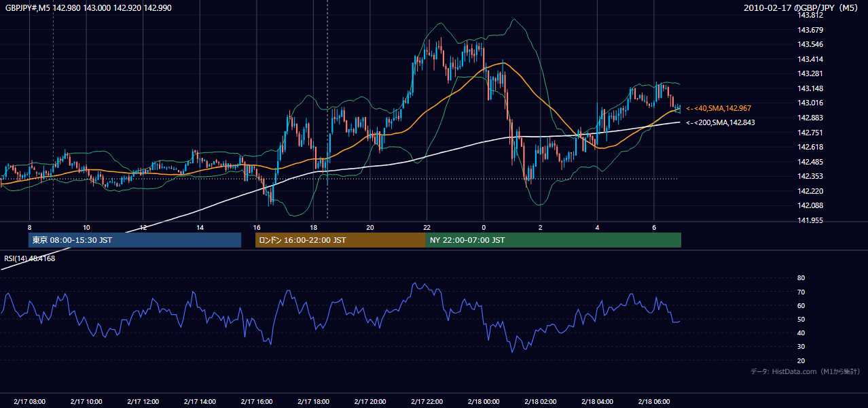The height and width of the screenshot is (408, 868).
Task: Click the hour 22 tick label under the price chart
Action: (x=427, y=227)
